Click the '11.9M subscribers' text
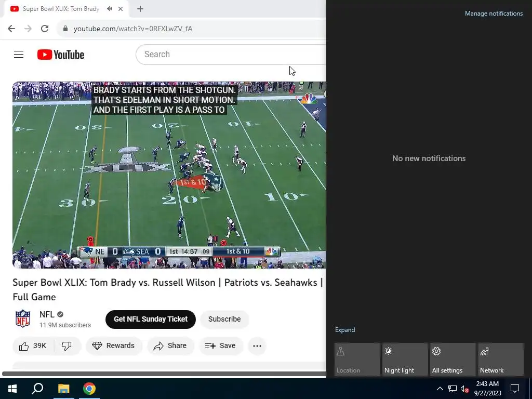This screenshot has width=532, height=399. pos(65,325)
